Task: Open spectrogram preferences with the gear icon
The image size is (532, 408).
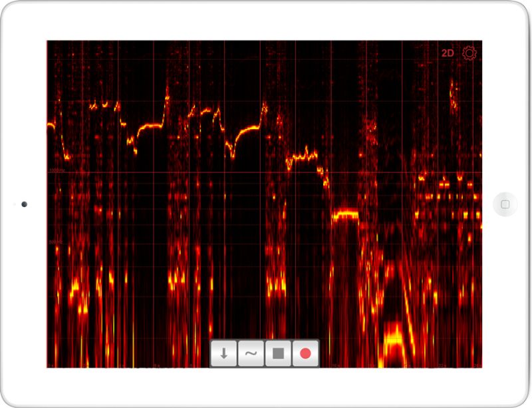Action: point(470,51)
